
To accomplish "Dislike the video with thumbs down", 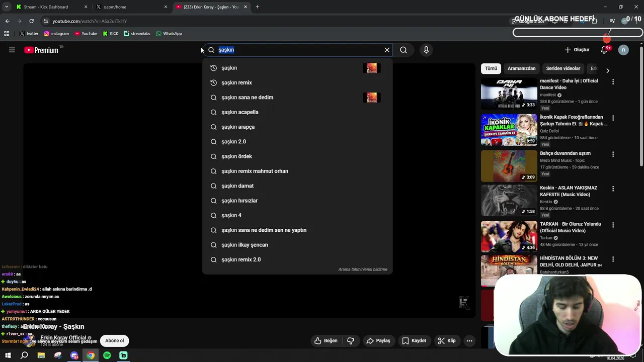I will click(x=351, y=340).
